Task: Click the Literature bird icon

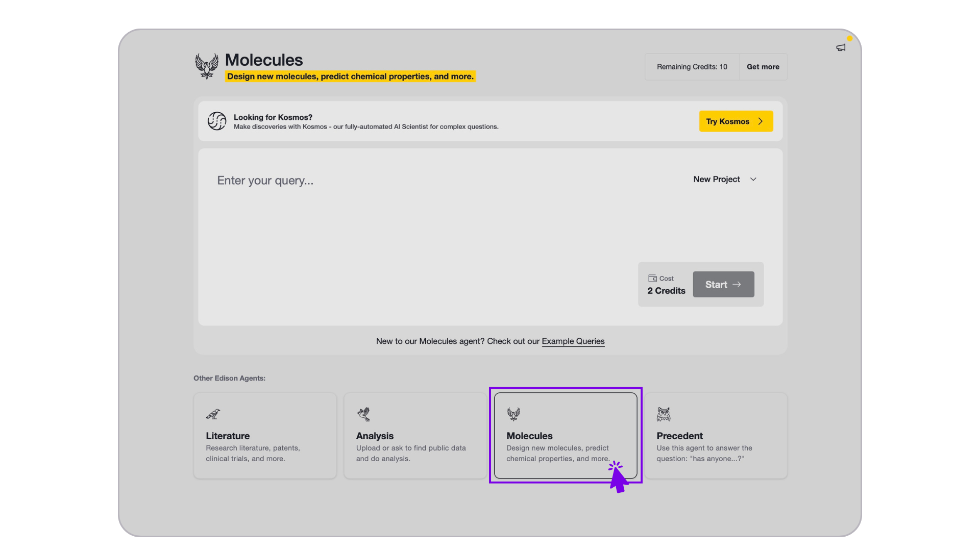Action: (x=213, y=414)
